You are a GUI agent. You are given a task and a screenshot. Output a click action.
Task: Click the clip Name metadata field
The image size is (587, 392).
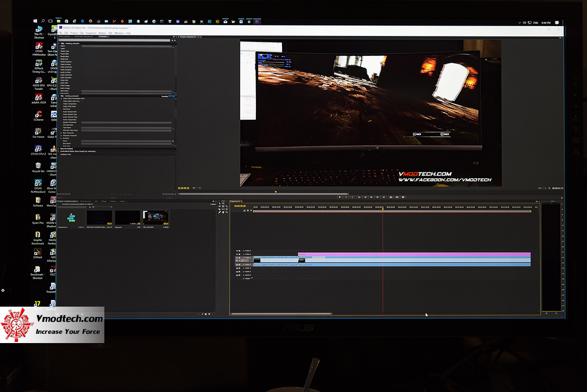[x=127, y=46]
